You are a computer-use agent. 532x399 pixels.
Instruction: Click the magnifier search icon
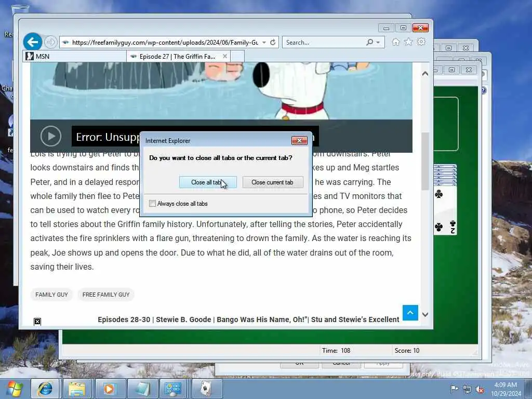point(369,43)
